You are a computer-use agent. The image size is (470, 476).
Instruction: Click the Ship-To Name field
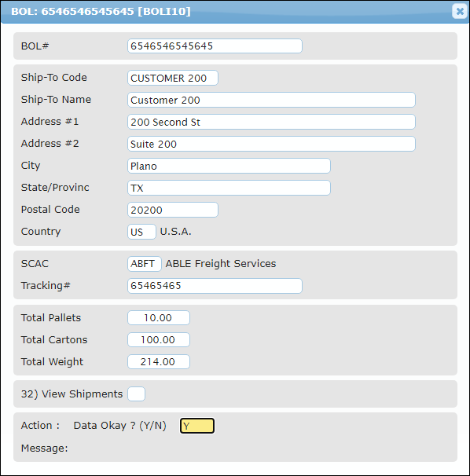click(x=271, y=100)
